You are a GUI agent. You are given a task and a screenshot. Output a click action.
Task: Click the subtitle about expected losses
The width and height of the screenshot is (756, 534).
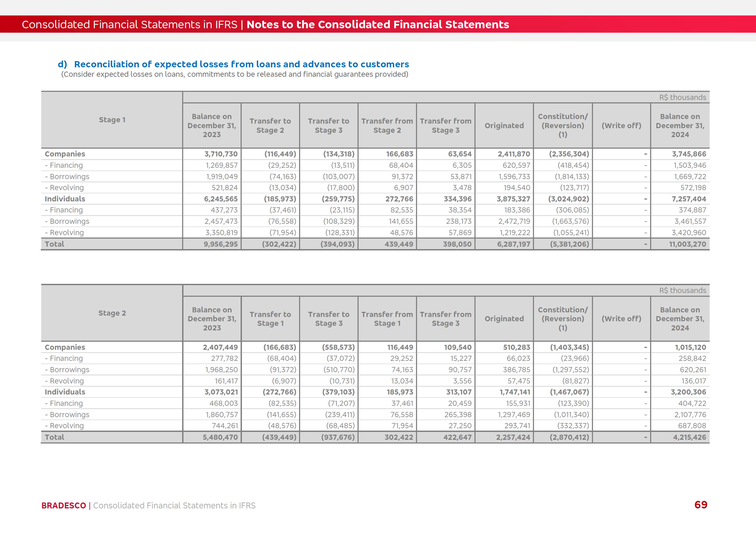[234, 74]
